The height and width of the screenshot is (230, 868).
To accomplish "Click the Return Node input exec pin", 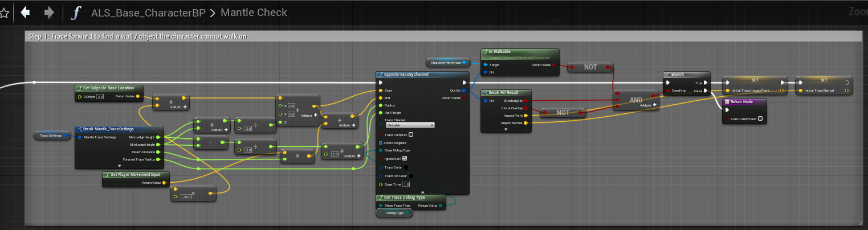I will click(727, 110).
